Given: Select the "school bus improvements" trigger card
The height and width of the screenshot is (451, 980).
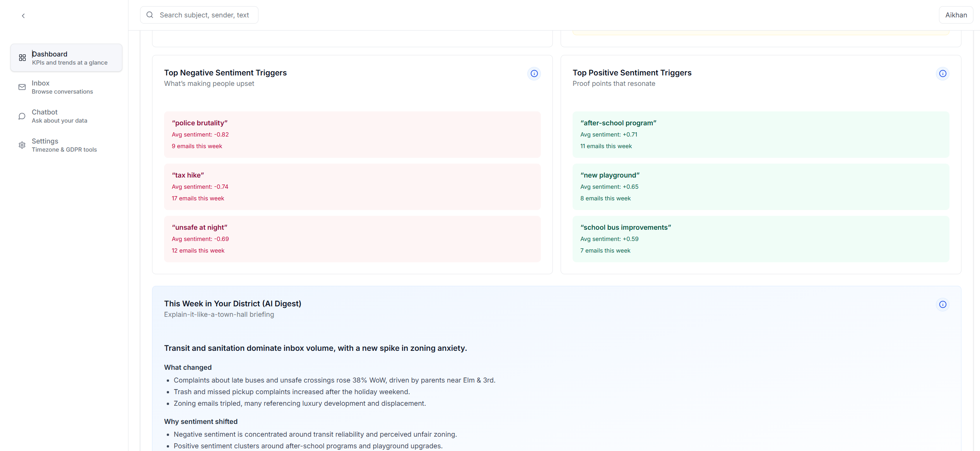Looking at the screenshot, I should tap(760, 239).
